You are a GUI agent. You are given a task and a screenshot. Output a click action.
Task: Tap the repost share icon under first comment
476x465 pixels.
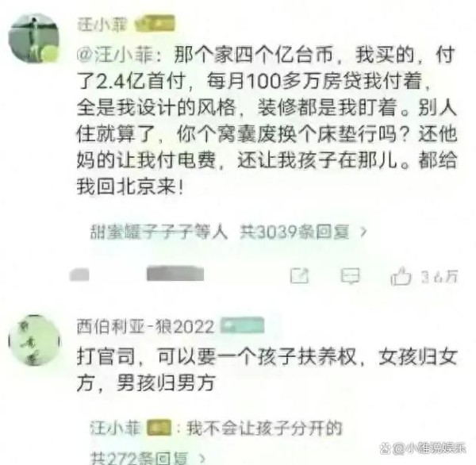coord(299,276)
